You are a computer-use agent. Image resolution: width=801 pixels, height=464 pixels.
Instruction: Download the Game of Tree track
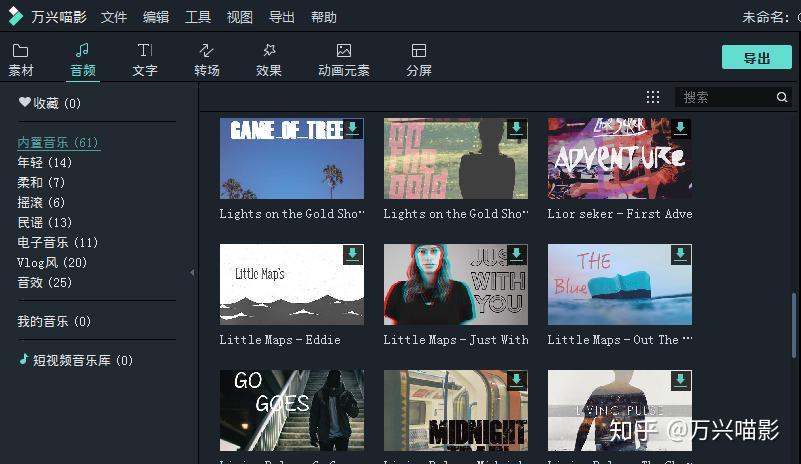pyautogui.click(x=352, y=128)
